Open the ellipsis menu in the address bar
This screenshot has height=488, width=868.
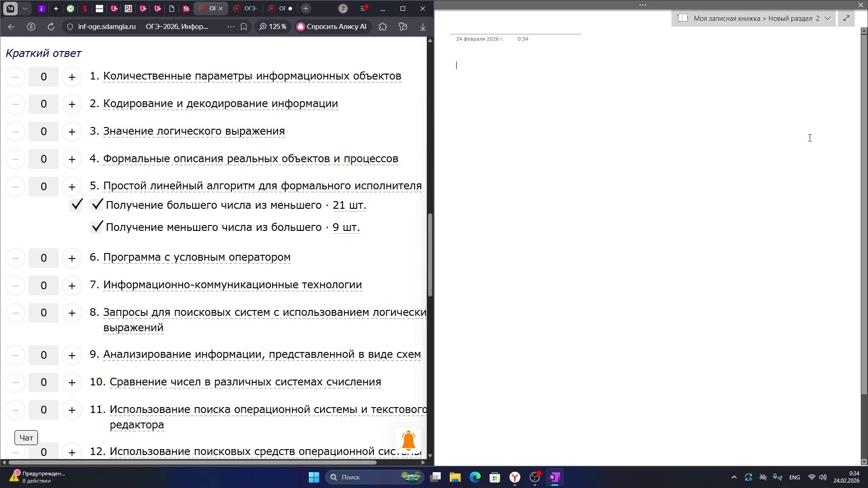point(230,27)
